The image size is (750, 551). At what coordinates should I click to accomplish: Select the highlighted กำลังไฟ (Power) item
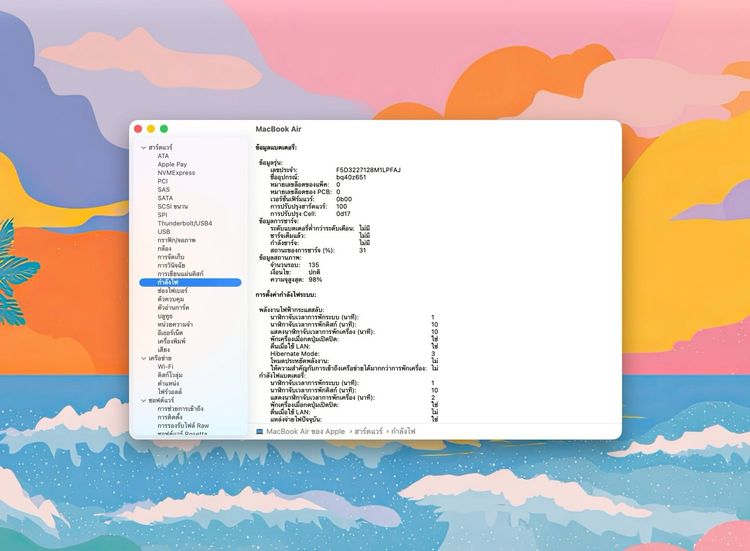click(x=168, y=282)
